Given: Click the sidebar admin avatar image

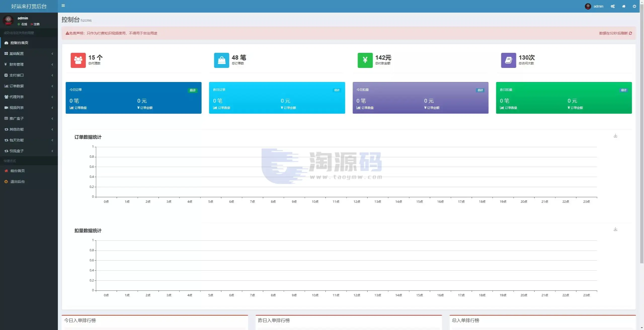Looking at the screenshot, I should point(8,20).
